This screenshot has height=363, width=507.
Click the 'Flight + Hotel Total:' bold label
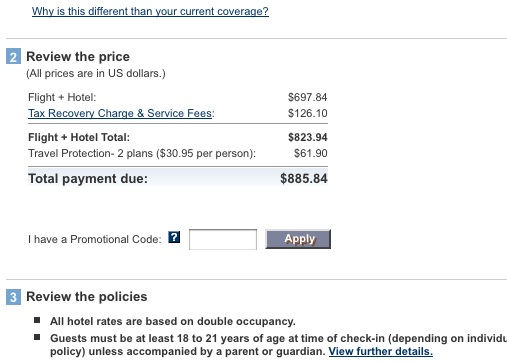(x=79, y=137)
